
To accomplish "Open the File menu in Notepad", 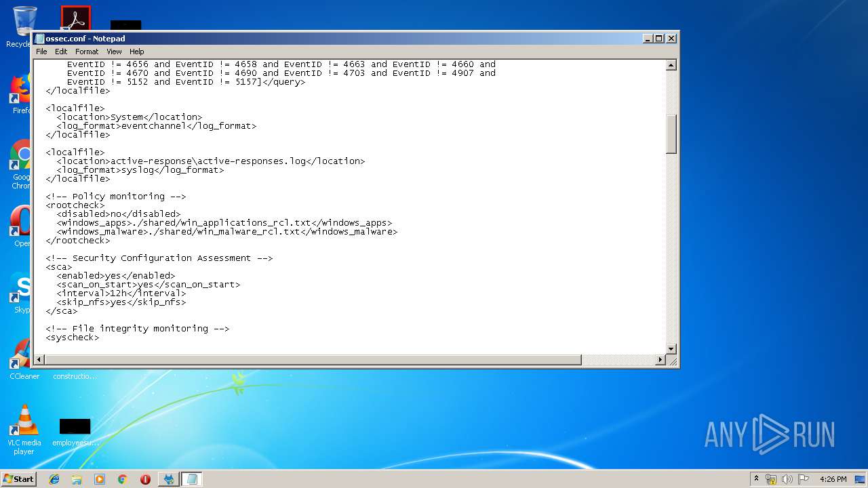I will (41, 52).
